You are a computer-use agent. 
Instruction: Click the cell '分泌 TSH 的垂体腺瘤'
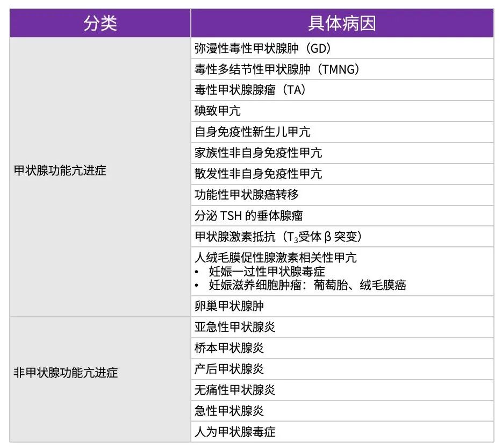342,216
